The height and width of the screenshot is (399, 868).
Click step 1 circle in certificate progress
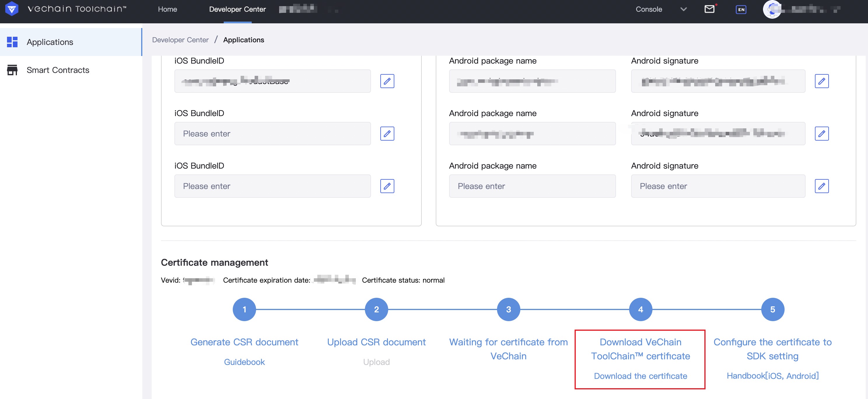tap(244, 309)
